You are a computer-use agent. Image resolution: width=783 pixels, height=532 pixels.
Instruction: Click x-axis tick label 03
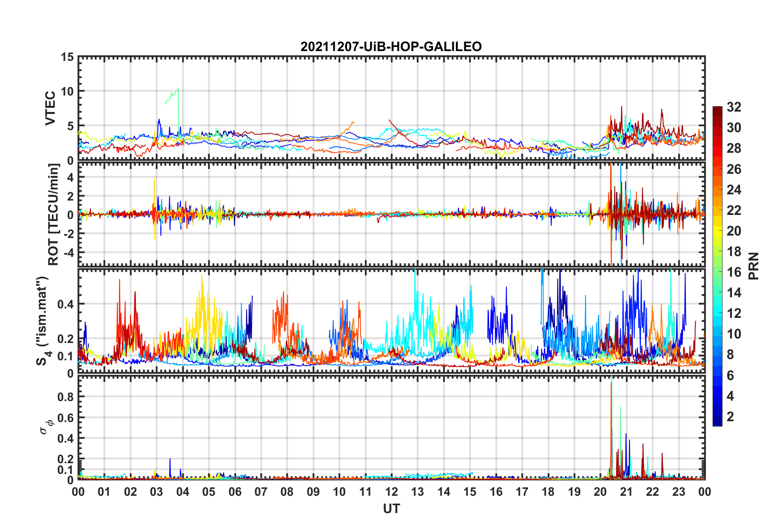(x=156, y=492)
